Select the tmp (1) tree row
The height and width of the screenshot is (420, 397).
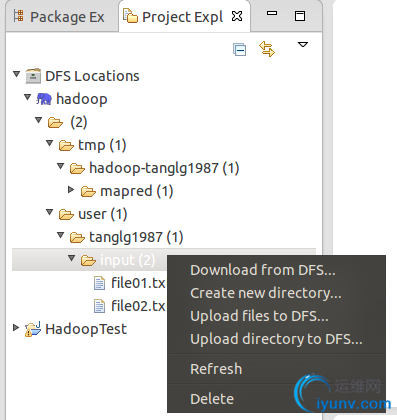click(102, 145)
